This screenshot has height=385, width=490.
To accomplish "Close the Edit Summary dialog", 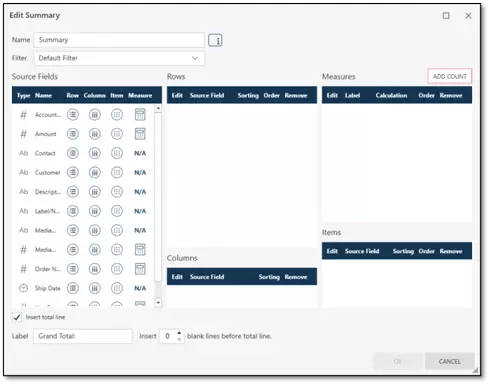I will pyautogui.click(x=468, y=16).
